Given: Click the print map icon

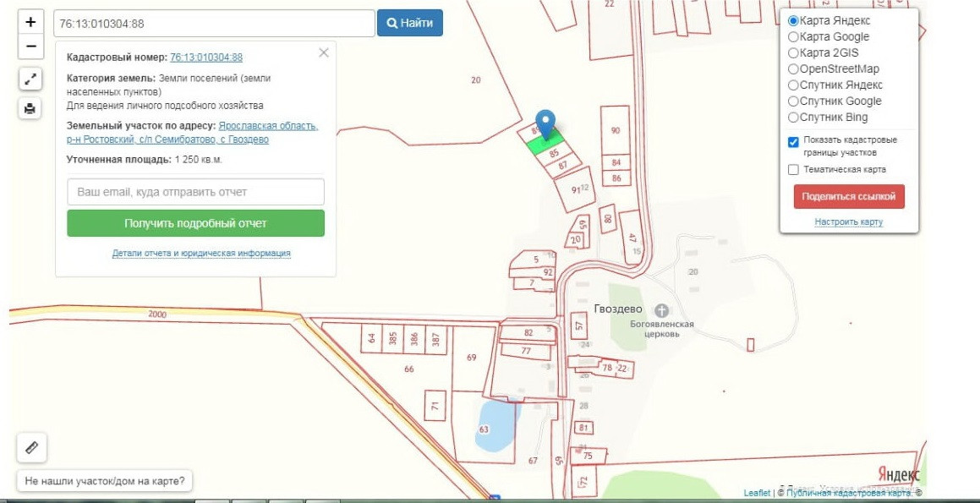Looking at the screenshot, I should coord(30,108).
